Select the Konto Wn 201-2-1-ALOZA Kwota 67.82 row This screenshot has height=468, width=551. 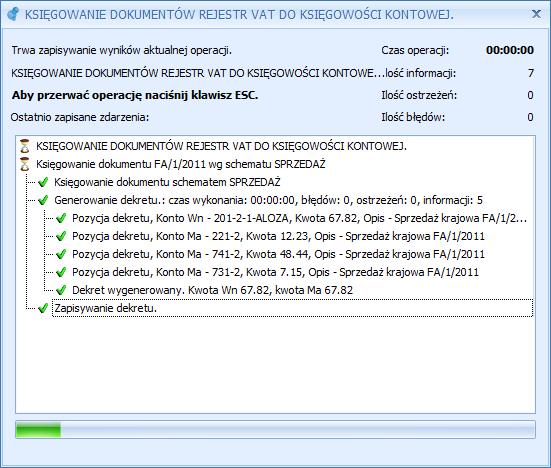click(299, 218)
